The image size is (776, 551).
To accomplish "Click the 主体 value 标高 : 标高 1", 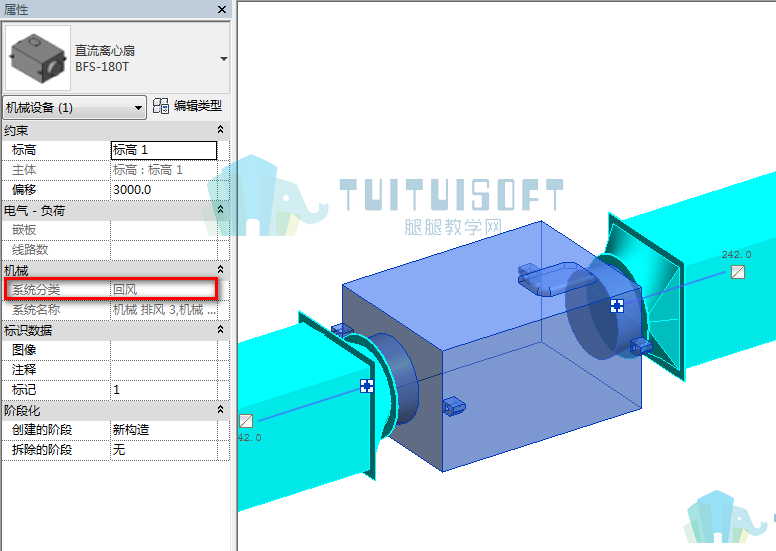I will coord(164,170).
